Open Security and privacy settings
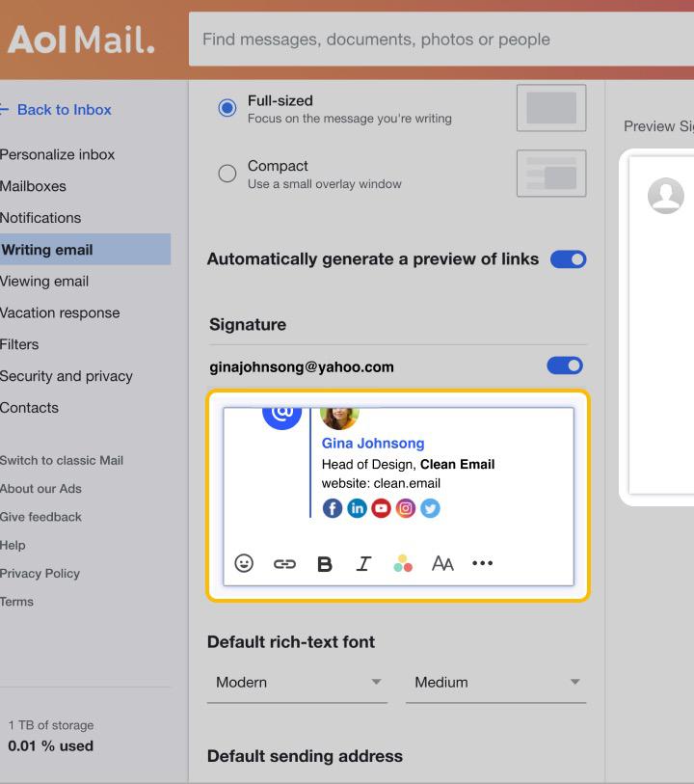Image resolution: width=694 pixels, height=784 pixels. coord(67,376)
